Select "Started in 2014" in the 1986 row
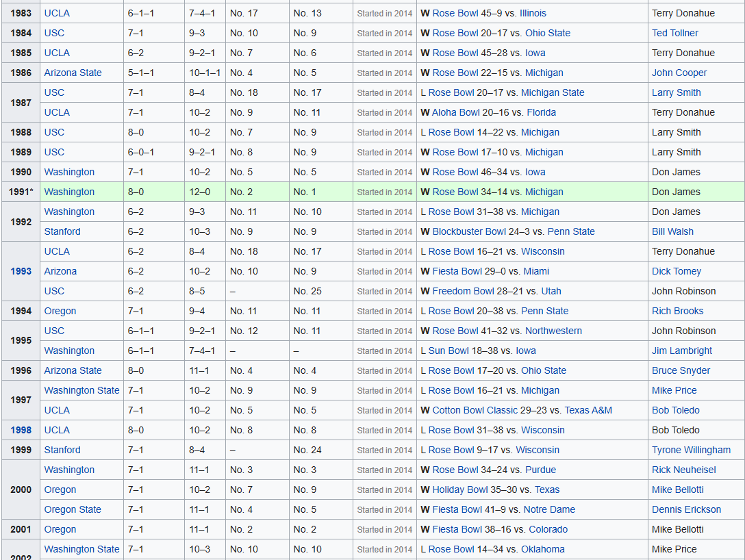This screenshot has height=560, width=745. coord(385,73)
